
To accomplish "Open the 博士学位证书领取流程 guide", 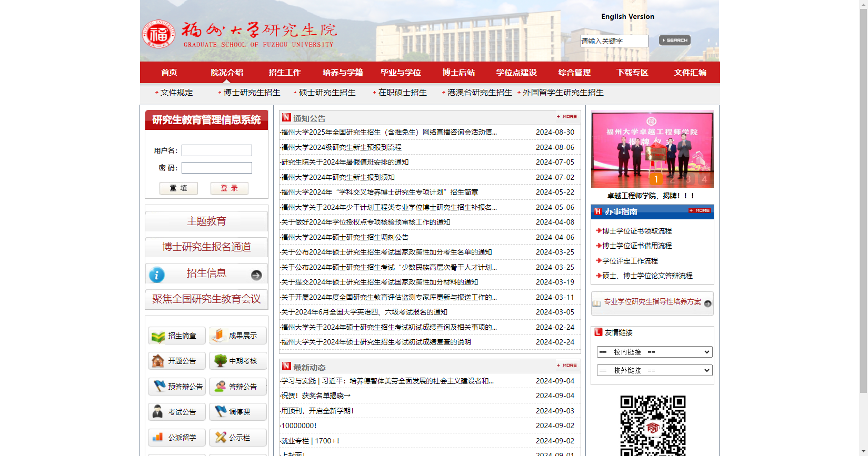I will point(637,231).
